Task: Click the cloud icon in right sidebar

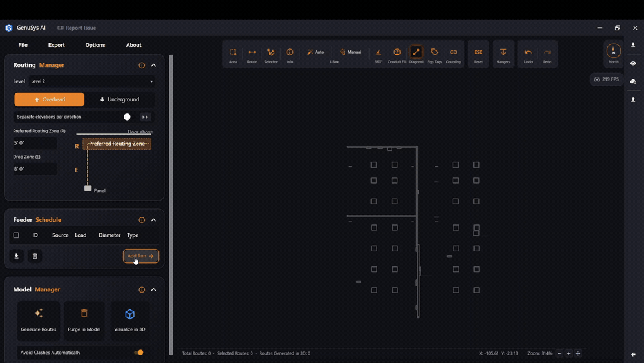Action: 633,81
